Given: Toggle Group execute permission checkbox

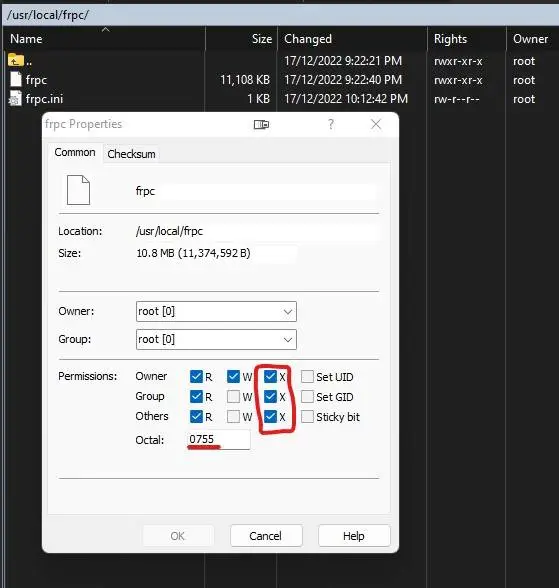Looking at the screenshot, I should tap(270, 396).
